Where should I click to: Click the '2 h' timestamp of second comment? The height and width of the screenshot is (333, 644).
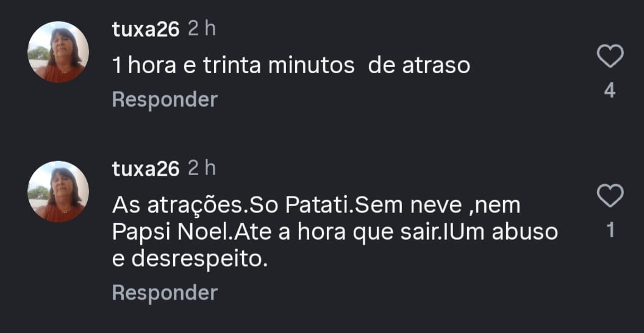coord(202,168)
